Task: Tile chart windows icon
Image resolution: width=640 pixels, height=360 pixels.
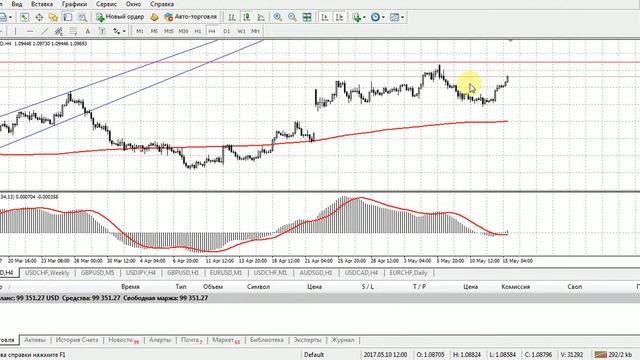Action: point(307,17)
